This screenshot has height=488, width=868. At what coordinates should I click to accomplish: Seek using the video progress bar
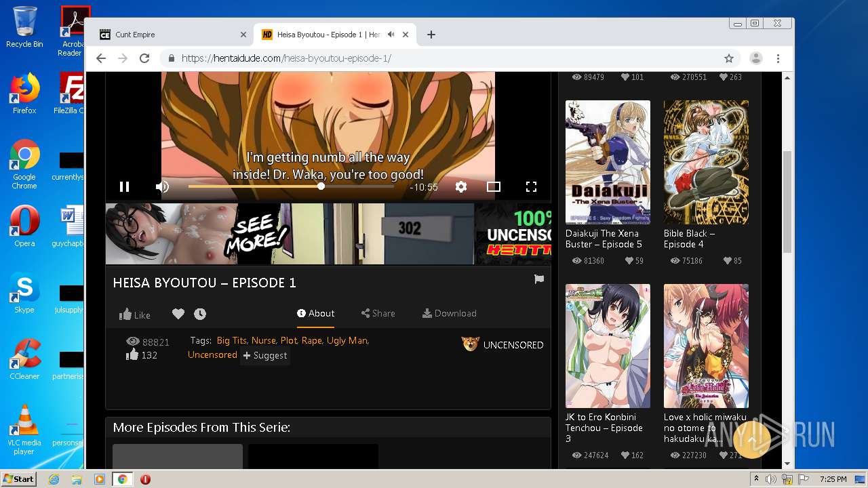(291, 186)
